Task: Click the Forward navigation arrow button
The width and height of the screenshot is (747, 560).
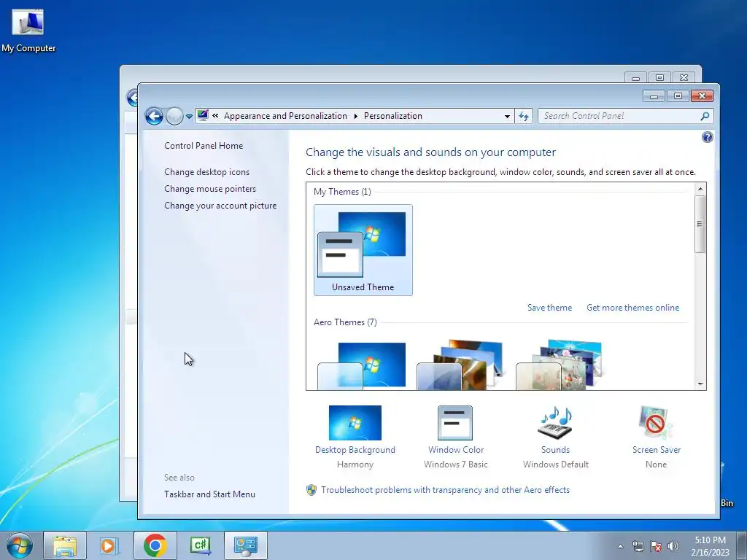Action: pyautogui.click(x=174, y=116)
